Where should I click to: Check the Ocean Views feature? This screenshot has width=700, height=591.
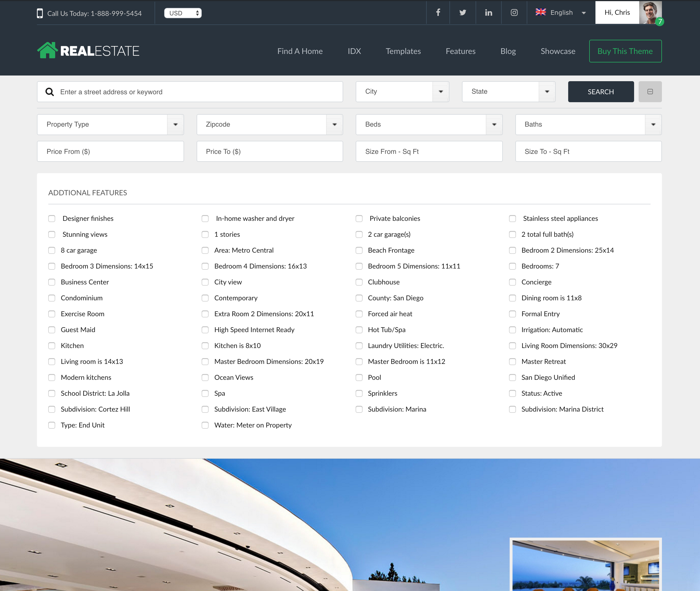[205, 378]
